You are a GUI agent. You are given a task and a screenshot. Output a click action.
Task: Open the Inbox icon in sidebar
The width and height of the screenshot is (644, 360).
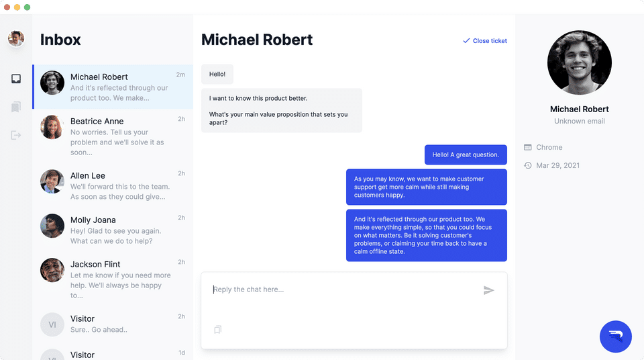pyautogui.click(x=16, y=79)
